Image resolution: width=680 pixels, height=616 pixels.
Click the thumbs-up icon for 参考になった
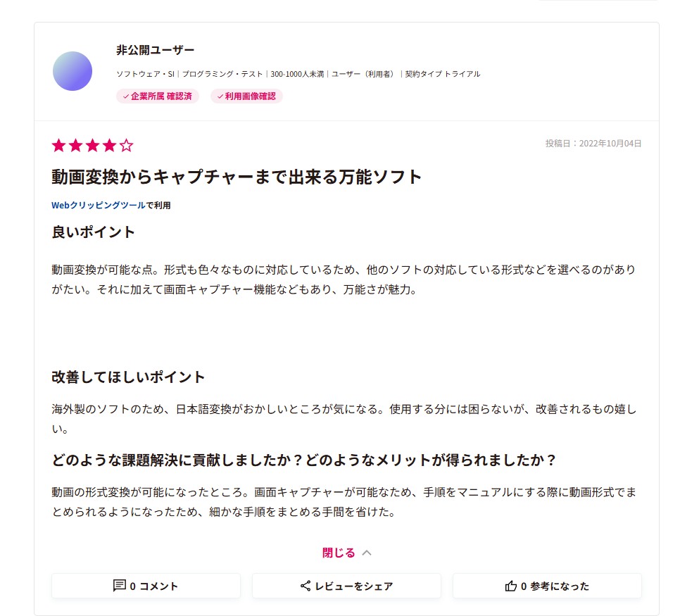click(x=511, y=586)
